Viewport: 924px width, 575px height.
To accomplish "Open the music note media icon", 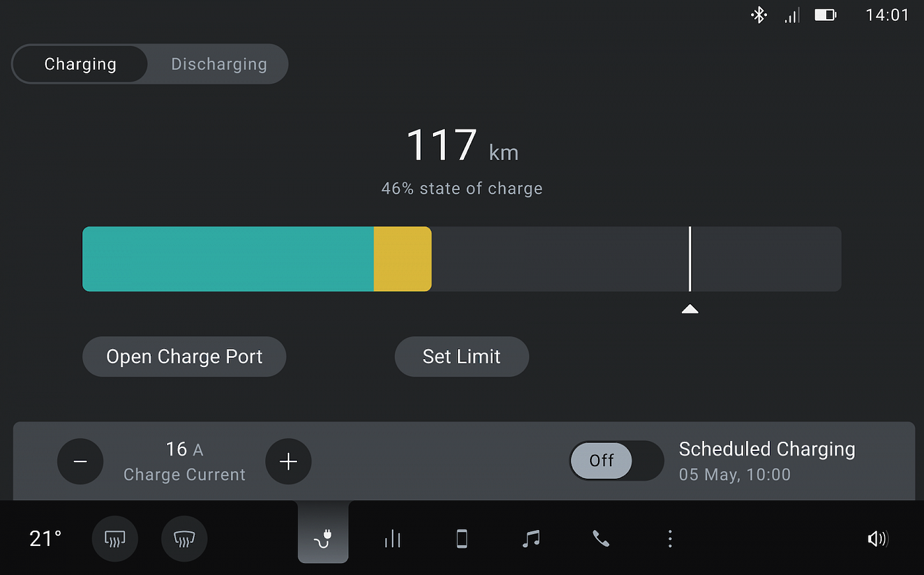I will click(531, 539).
